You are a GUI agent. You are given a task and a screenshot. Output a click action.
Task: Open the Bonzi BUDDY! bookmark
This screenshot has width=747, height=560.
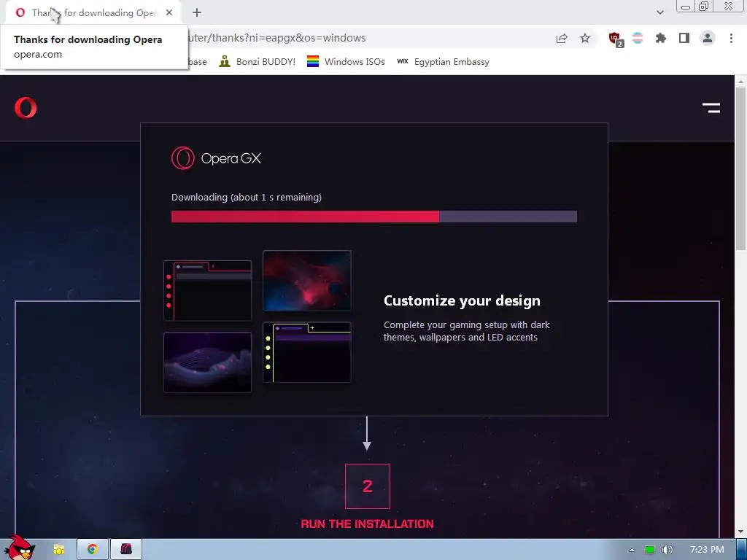click(257, 62)
